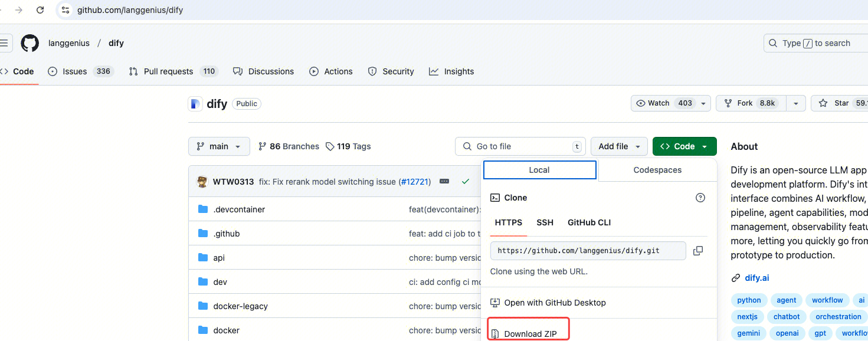Click the dify breadcrumb link

116,43
